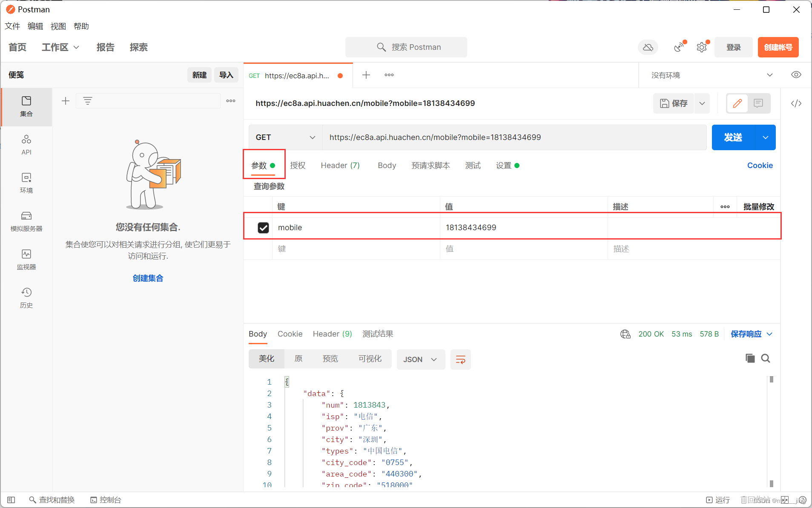Disable the mobile query parameter
The height and width of the screenshot is (508, 812).
[x=263, y=227]
